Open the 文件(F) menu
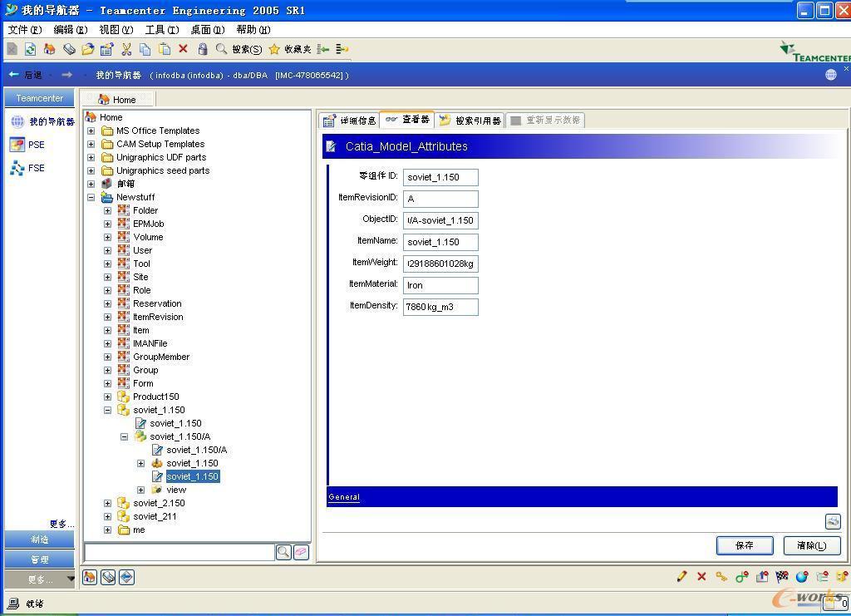 25,30
